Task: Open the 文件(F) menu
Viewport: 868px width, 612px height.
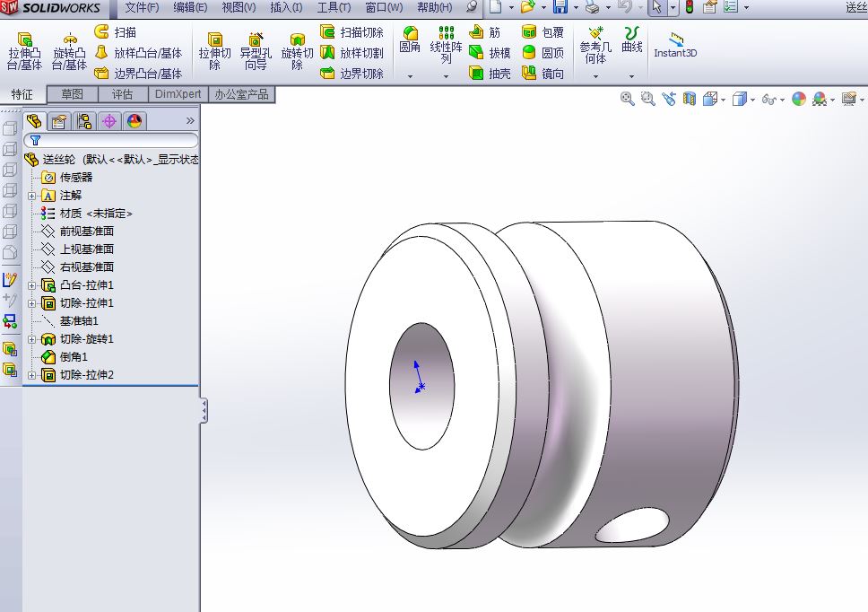Action: [142, 8]
